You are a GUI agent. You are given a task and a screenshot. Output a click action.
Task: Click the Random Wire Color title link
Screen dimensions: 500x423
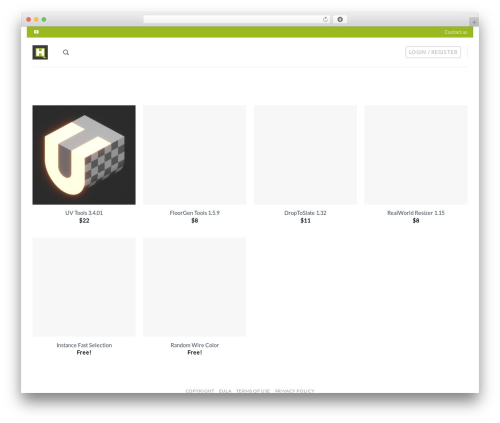point(195,345)
